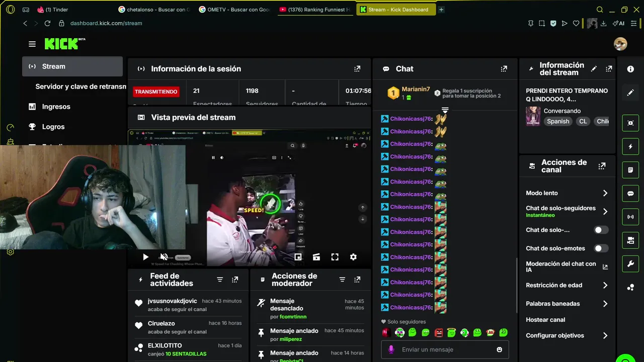
Task: Pop out the Feed de actividades panel
Action: pos(235,280)
